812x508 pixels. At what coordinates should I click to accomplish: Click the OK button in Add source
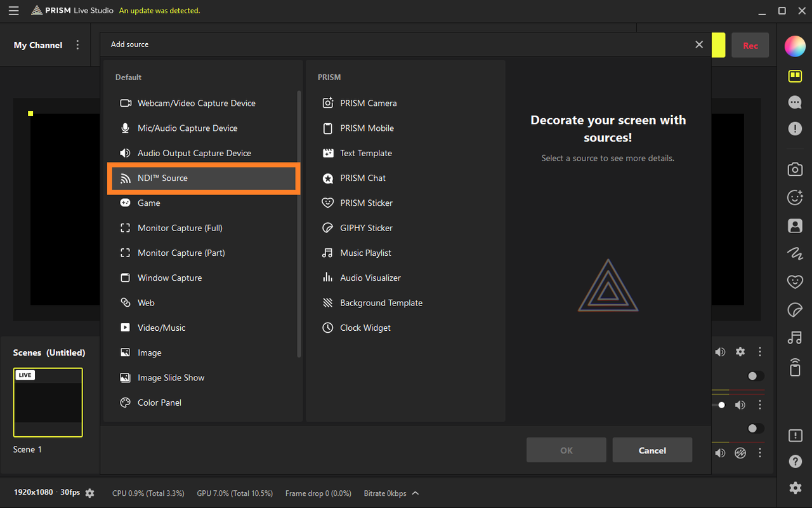click(x=566, y=450)
